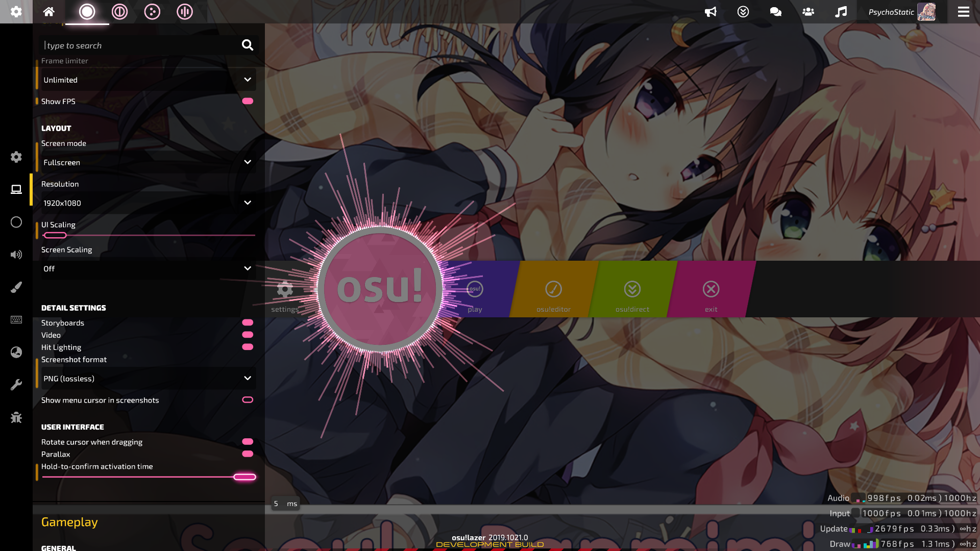980x551 pixels.
Task: Select the osu!mania ruleset icon
Action: pyautogui.click(x=185, y=11)
